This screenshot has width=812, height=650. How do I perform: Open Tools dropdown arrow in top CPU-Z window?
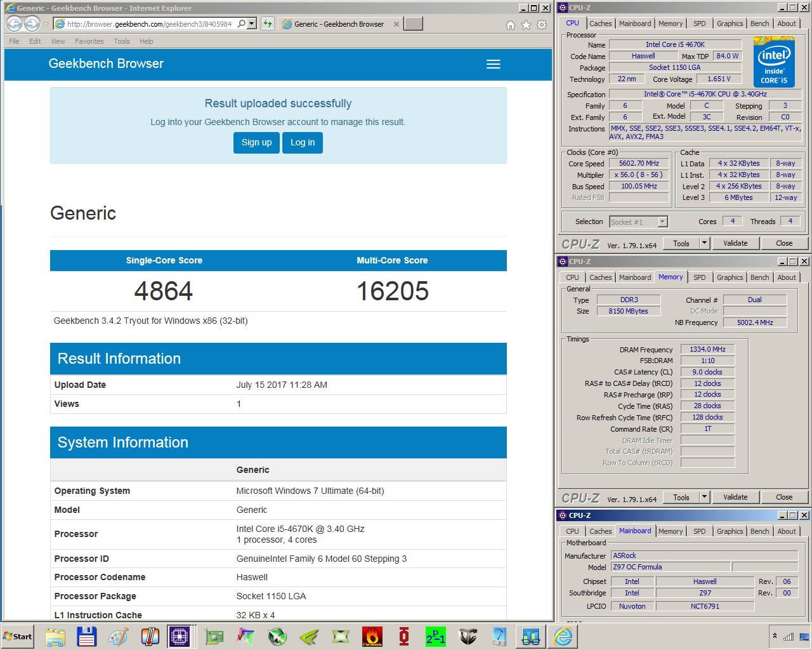(704, 243)
